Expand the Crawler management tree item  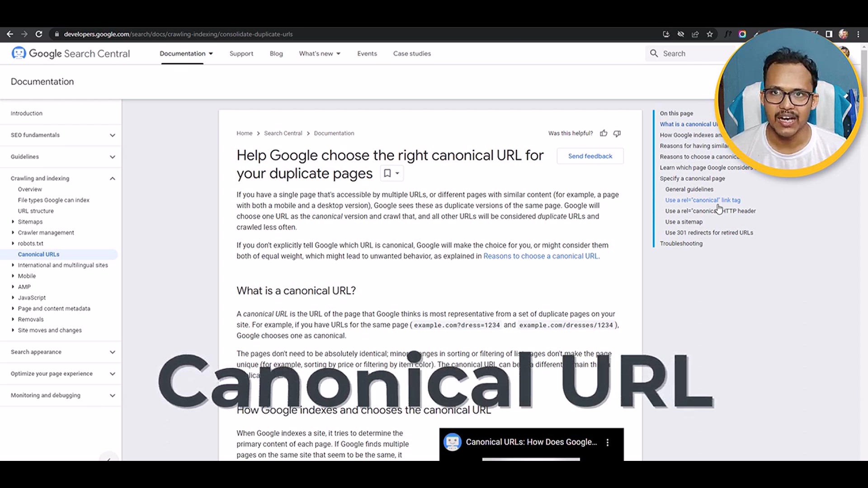[x=13, y=233]
